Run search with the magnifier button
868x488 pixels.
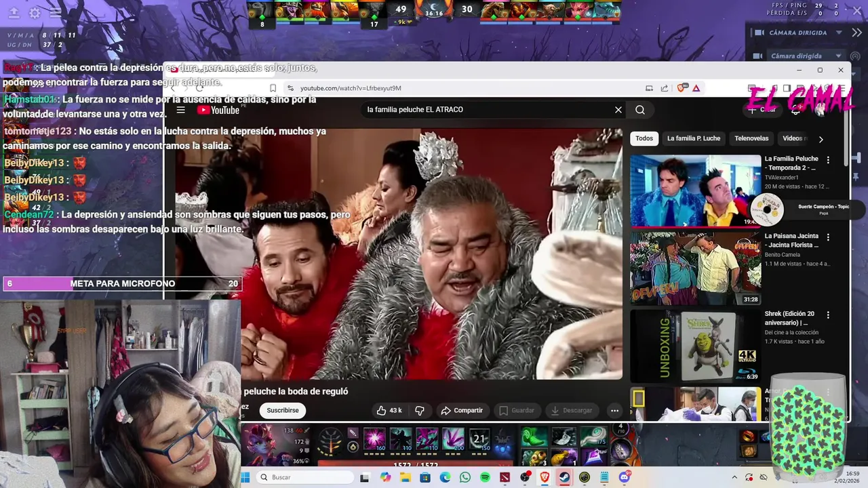[639, 110]
